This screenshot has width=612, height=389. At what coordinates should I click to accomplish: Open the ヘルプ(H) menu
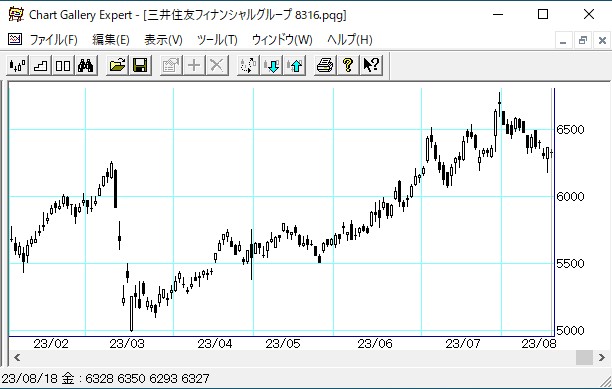[350, 39]
